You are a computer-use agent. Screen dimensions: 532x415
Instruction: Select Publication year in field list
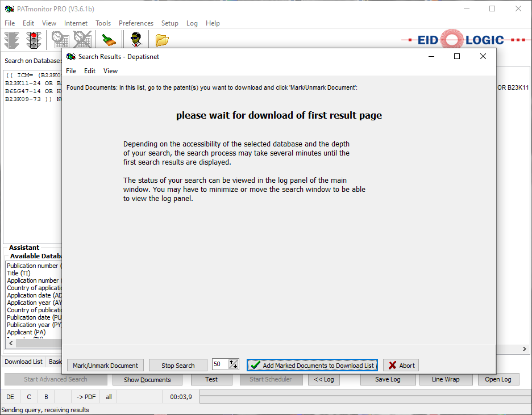(x=34, y=325)
